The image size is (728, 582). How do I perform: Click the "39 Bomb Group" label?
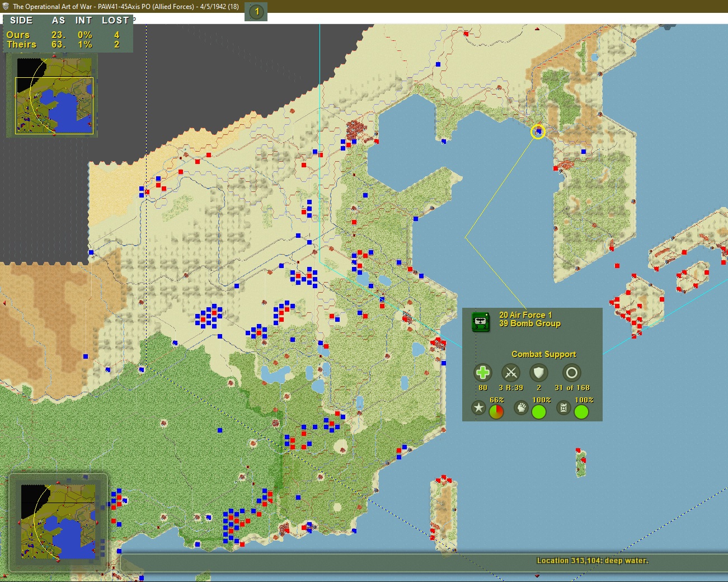530,323
